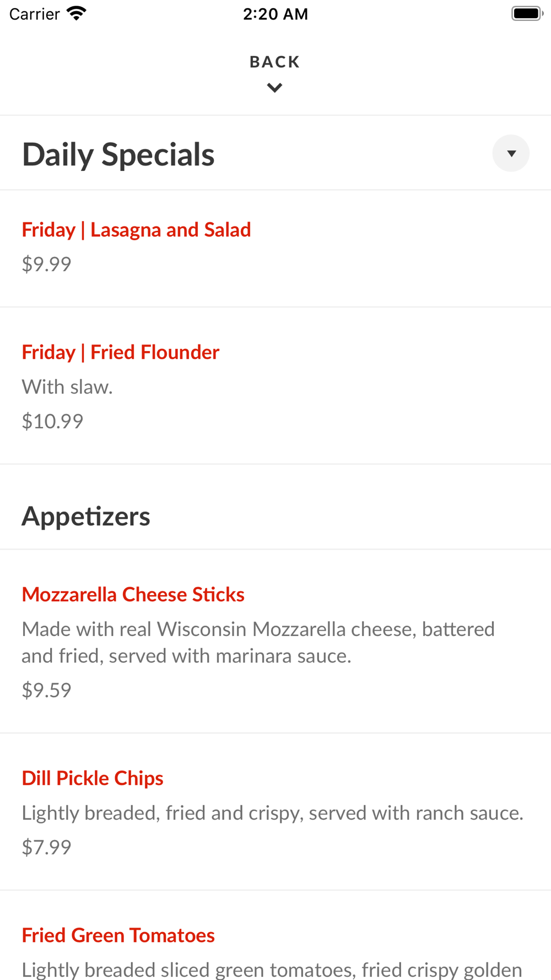
Task: Tap the $10.99 flounder price
Action: pos(52,421)
